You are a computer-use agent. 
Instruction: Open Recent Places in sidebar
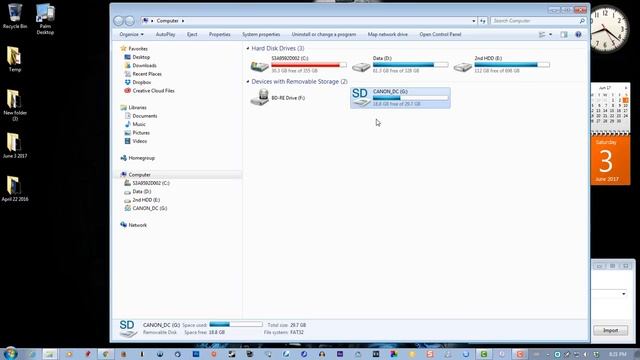(147, 74)
